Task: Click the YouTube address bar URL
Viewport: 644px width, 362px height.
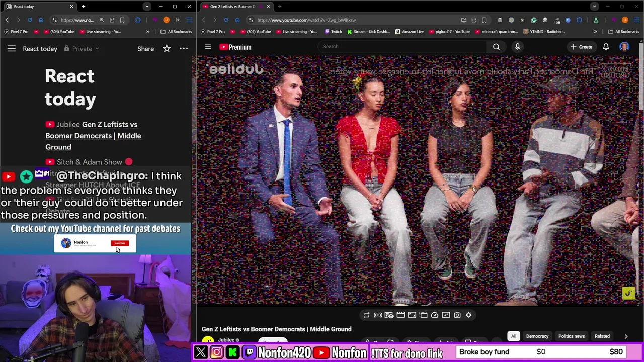Action: click(x=306, y=20)
